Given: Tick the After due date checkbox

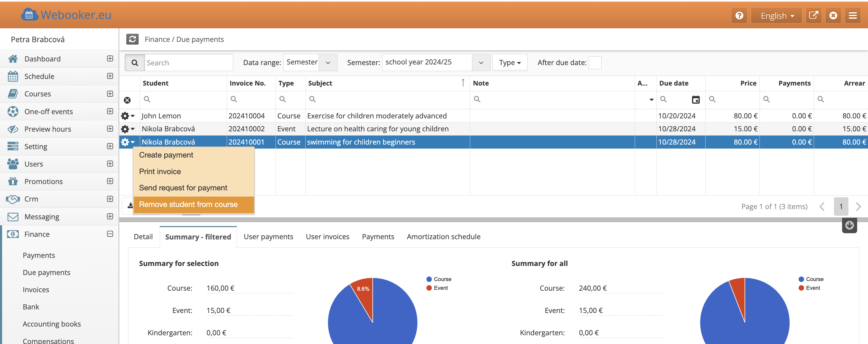Looking at the screenshot, I should point(595,63).
